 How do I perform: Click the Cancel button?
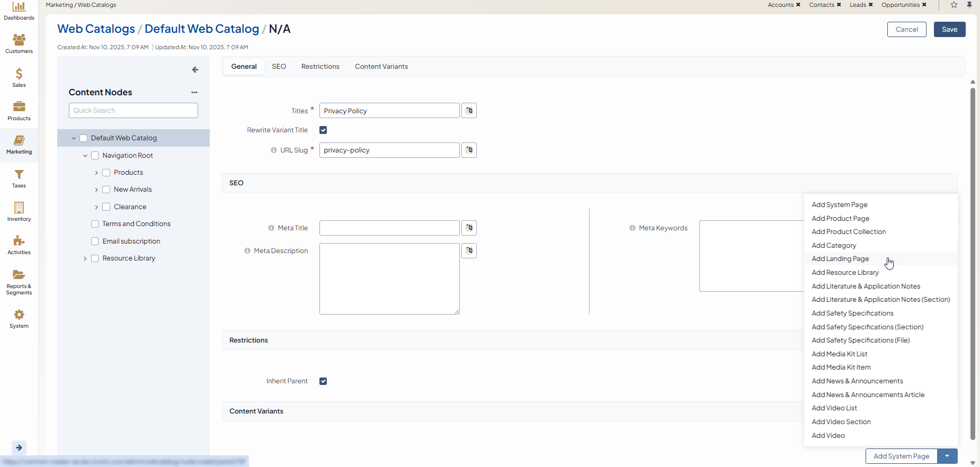click(906, 30)
